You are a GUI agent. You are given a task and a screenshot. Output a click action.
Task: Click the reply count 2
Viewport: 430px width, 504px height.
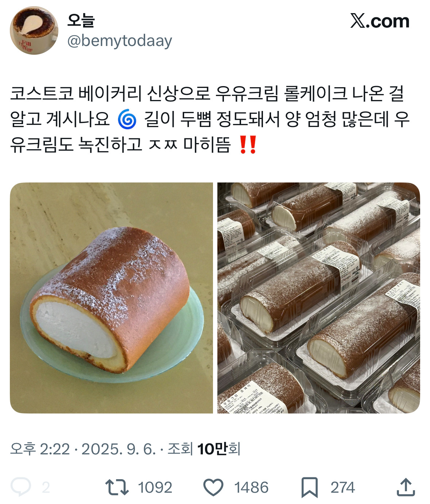46,488
